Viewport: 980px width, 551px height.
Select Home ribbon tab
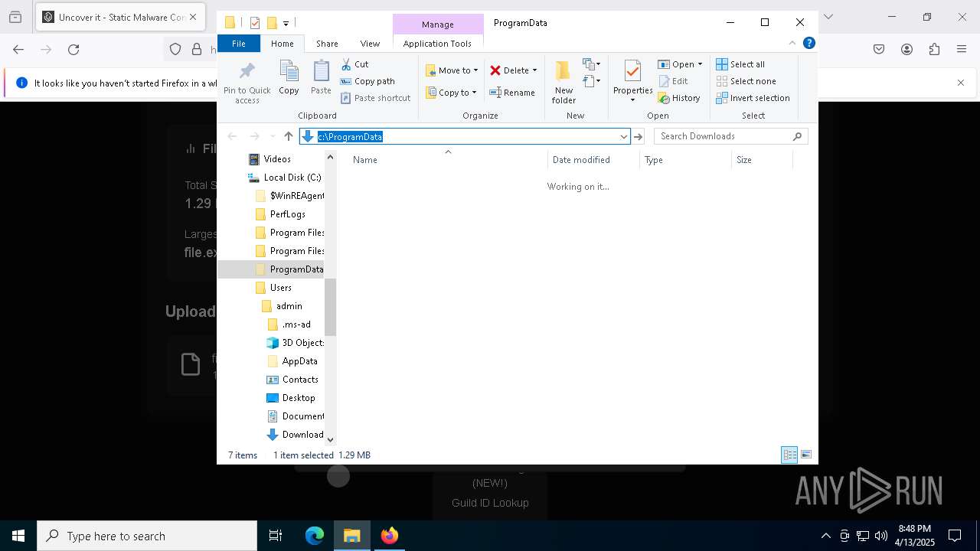coord(282,44)
